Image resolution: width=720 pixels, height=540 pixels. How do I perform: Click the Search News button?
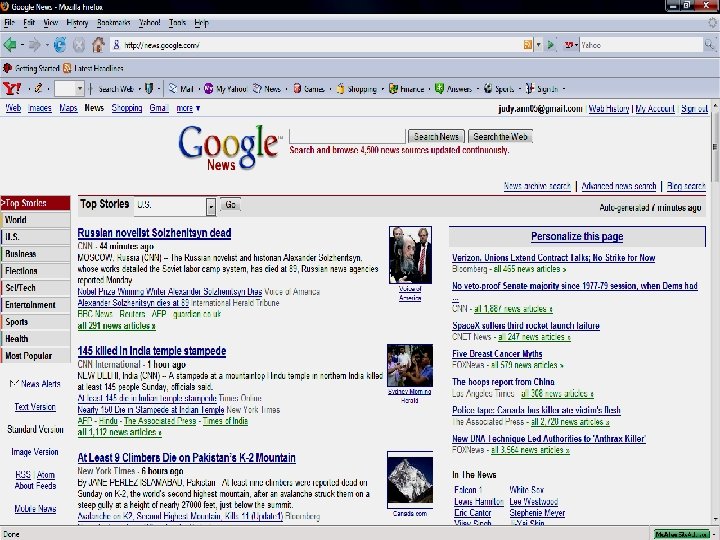coord(436,137)
